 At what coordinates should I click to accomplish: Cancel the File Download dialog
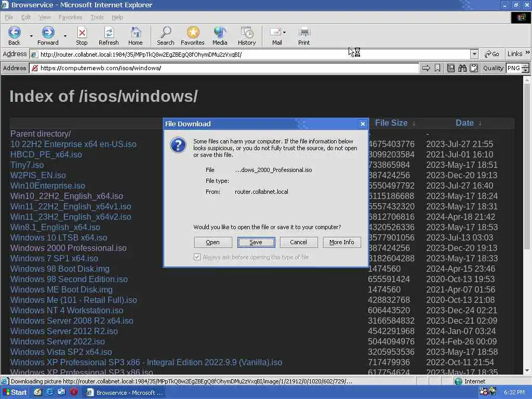[299, 242]
